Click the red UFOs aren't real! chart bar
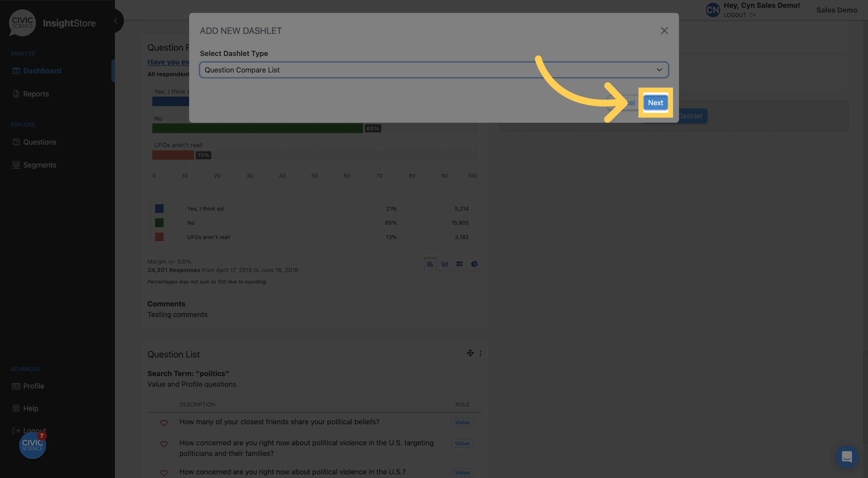The height and width of the screenshot is (478, 868). [173, 155]
